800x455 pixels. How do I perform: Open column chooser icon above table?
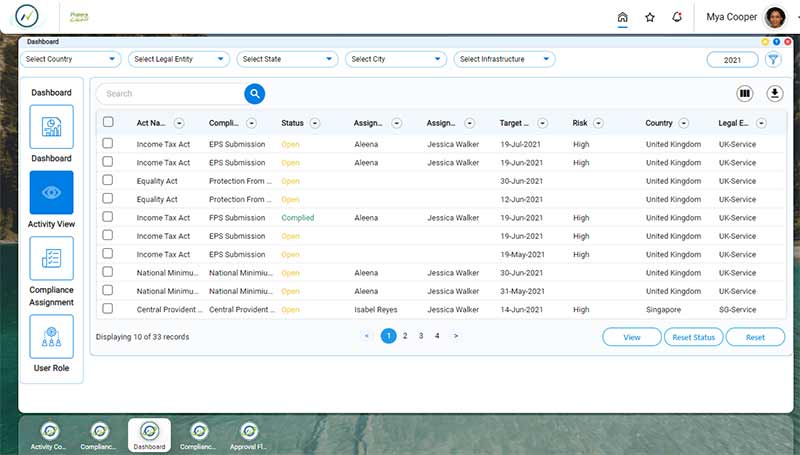click(744, 93)
